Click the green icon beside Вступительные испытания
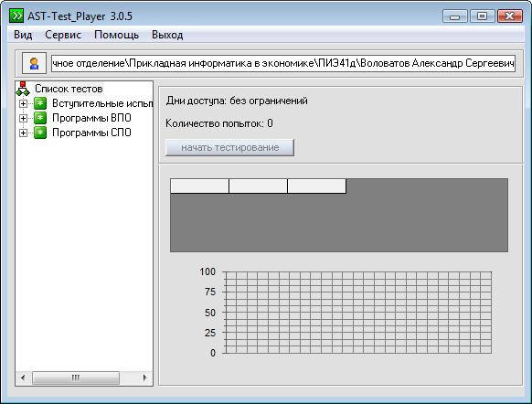This screenshot has width=532, height=404. [x=40, y=103]
